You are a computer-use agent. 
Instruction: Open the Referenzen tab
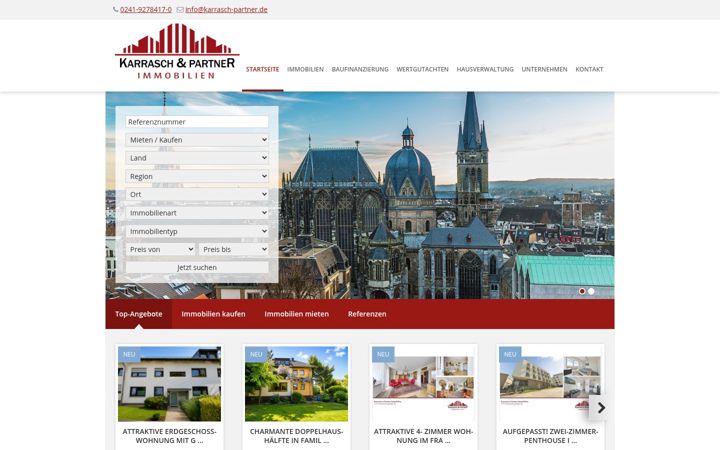[x=367, y=314]
